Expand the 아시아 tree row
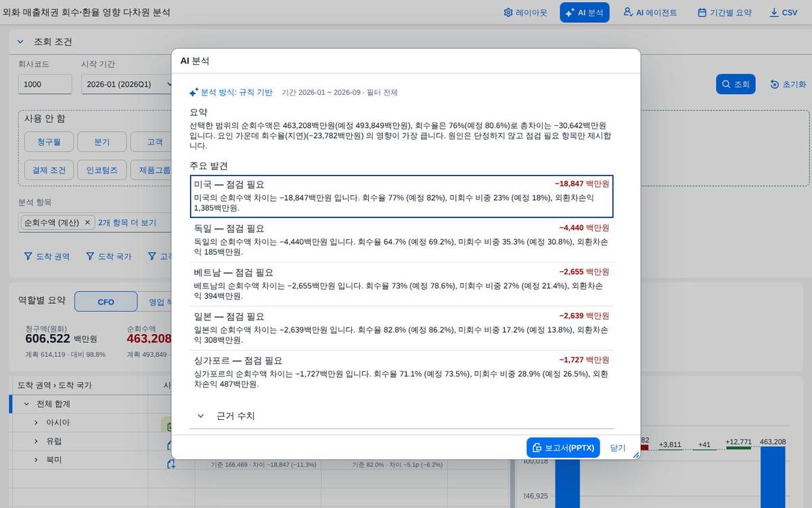The image size is (812, 508). pyautogui.click(x=36, y=423)
